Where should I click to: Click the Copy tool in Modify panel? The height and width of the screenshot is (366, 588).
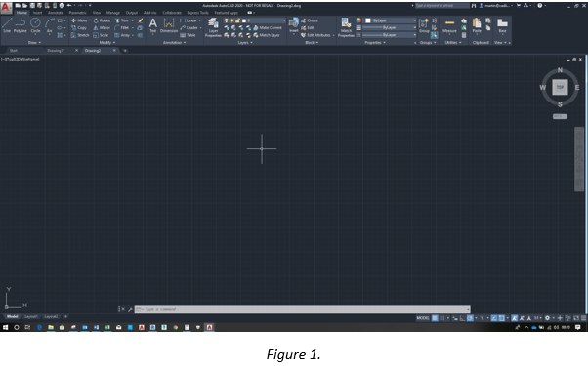click(x=79, y=28)
